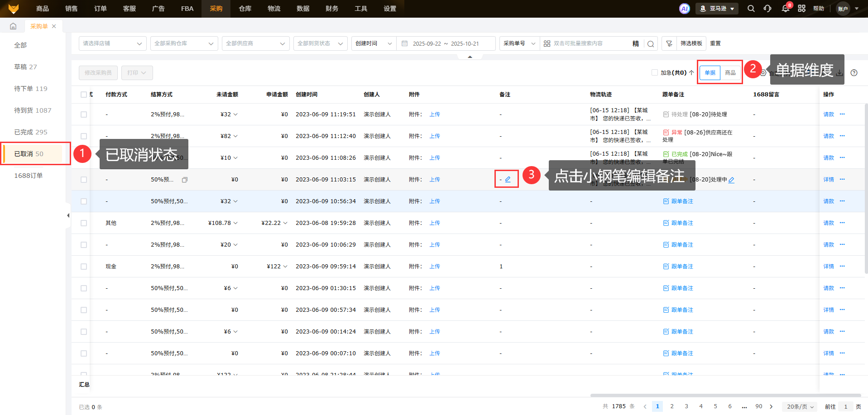
Task: Open the 请选择店铺 store dropdown
Action: (x=112, y=43)
